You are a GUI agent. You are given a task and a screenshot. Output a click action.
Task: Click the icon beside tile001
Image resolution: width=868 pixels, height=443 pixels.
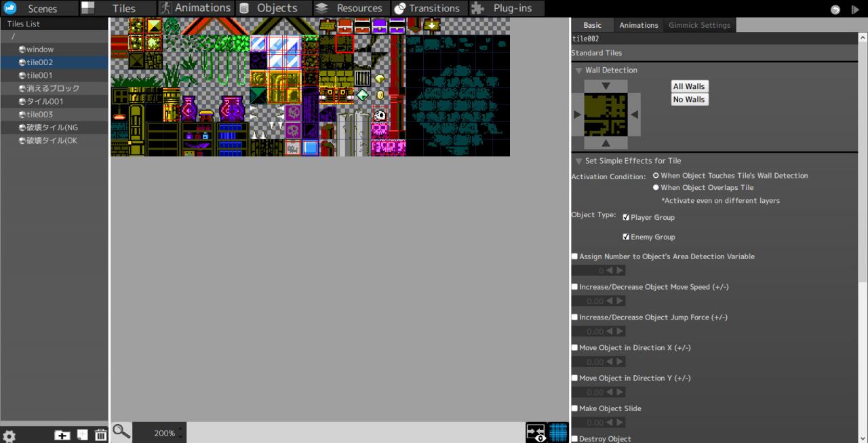(22, 75)
